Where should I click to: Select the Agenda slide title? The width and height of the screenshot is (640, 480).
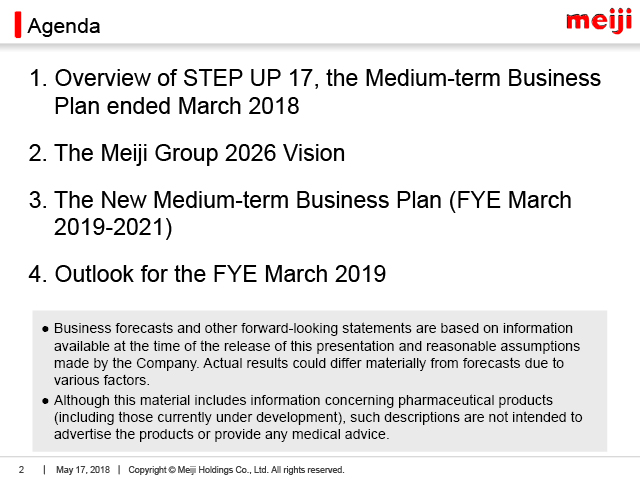tap(64, 26)
